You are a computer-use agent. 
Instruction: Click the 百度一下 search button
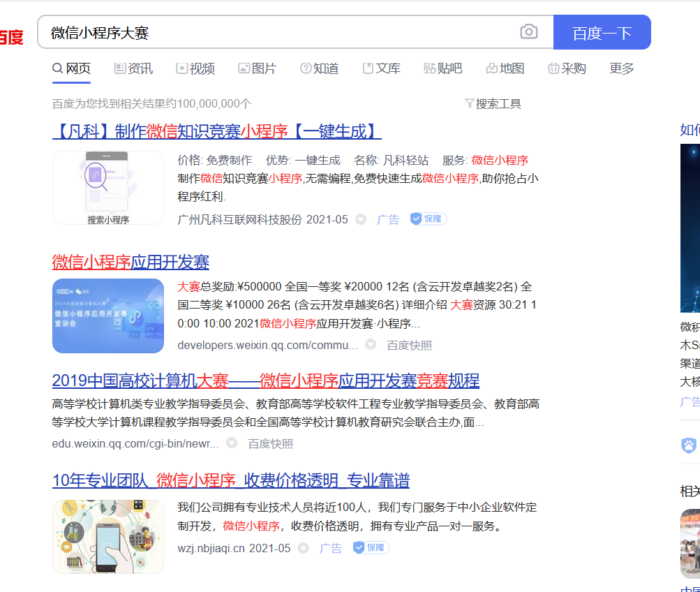point(602,32)
